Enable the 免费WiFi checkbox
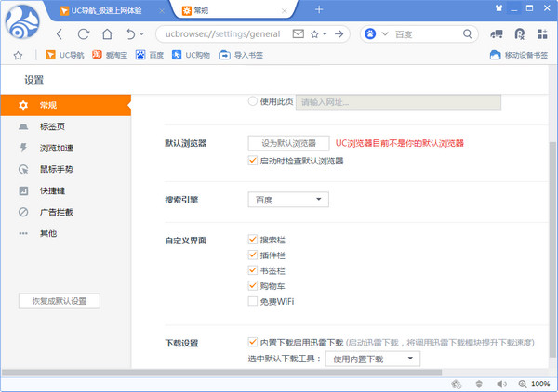558x392 pixels. pos(252,301)
